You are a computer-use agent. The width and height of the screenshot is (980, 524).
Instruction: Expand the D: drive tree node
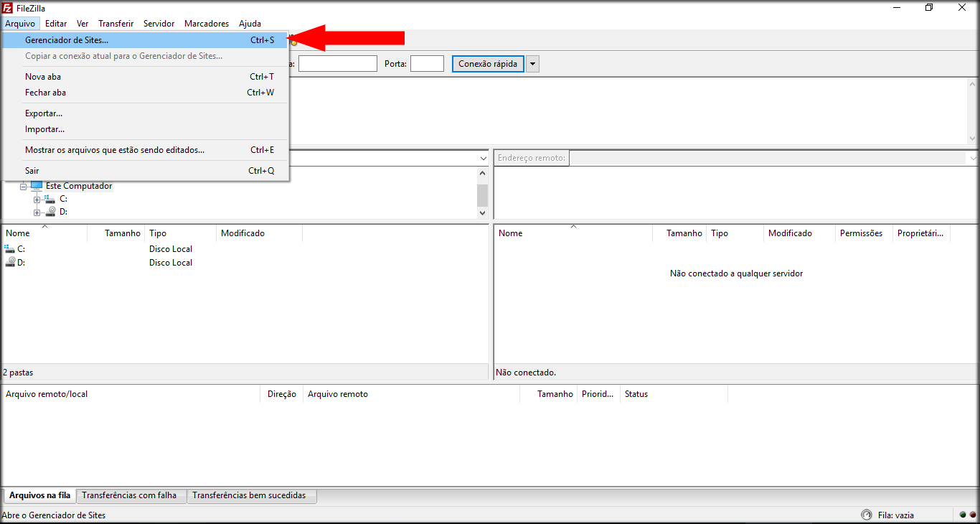[x=37, y=212]
